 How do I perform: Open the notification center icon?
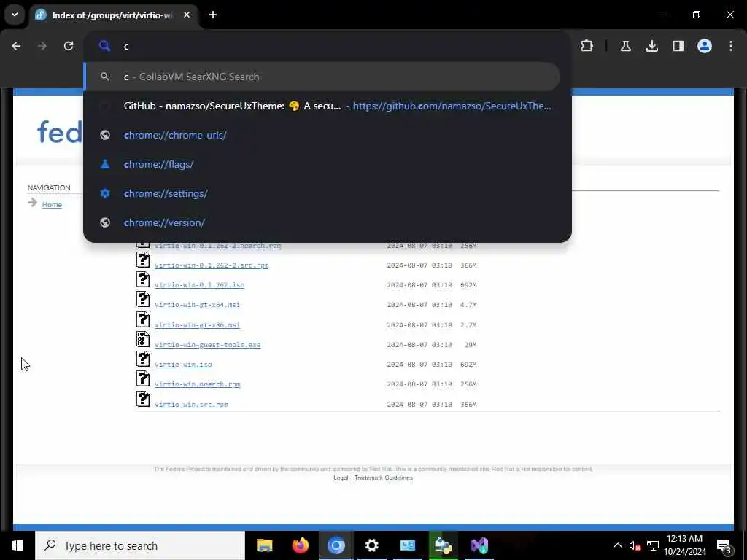coord(724,545)
